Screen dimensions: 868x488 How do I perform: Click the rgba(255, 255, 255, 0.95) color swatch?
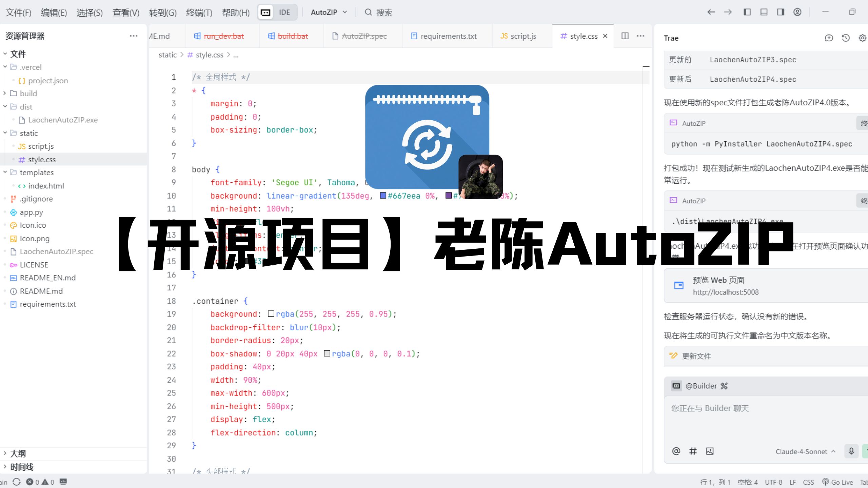tap(271, 314)
